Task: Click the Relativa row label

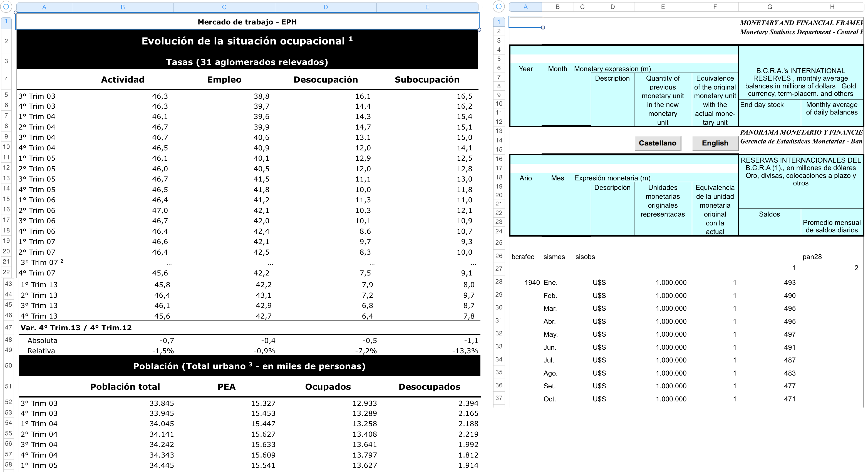Action: pos(41,351)
